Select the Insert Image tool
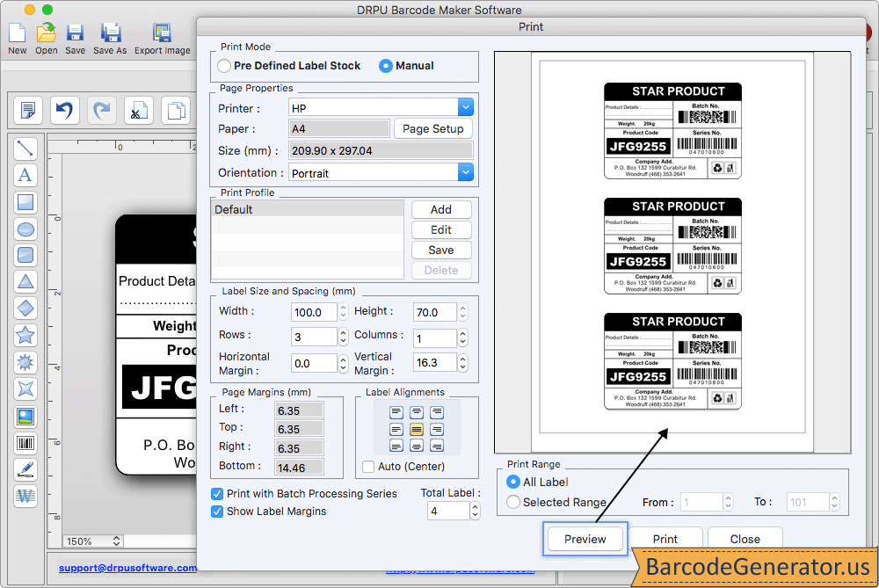 pos(25,416)
